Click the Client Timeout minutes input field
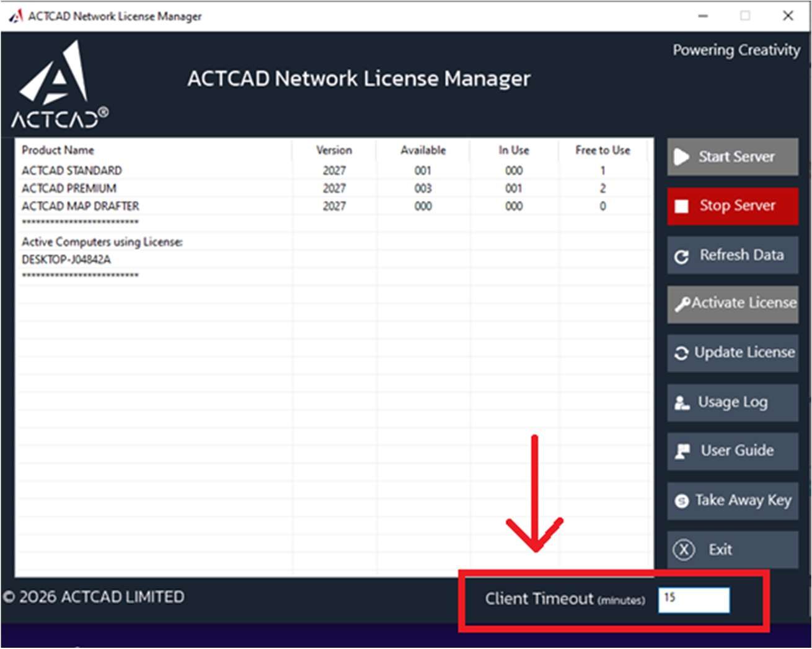 [694, 599]
